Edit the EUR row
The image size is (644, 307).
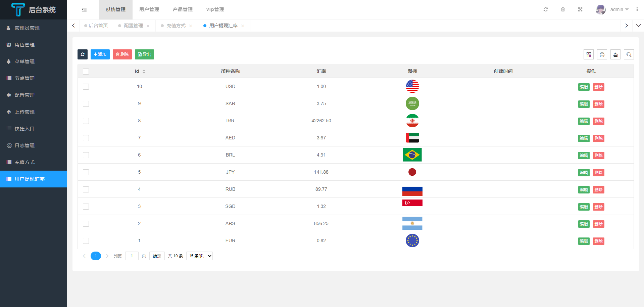click(x=584, y=241)
